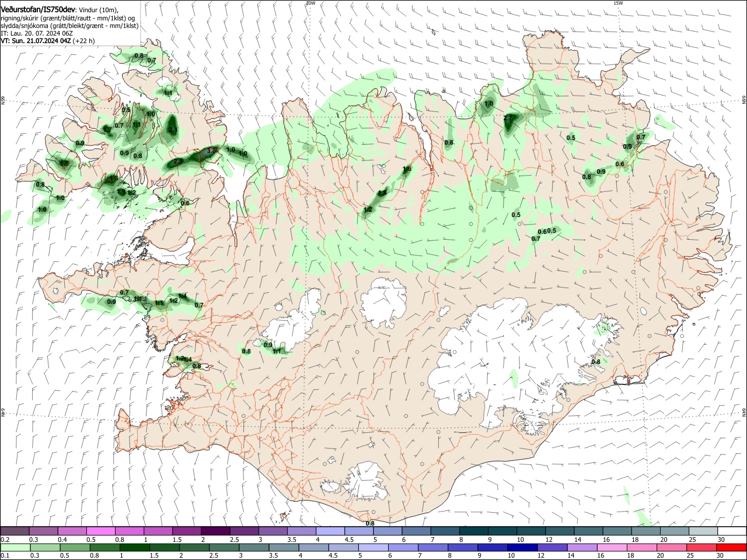The image size is (747, 560).
Task: Click the 2.7 precipitation value in the north
Action: 507,118
